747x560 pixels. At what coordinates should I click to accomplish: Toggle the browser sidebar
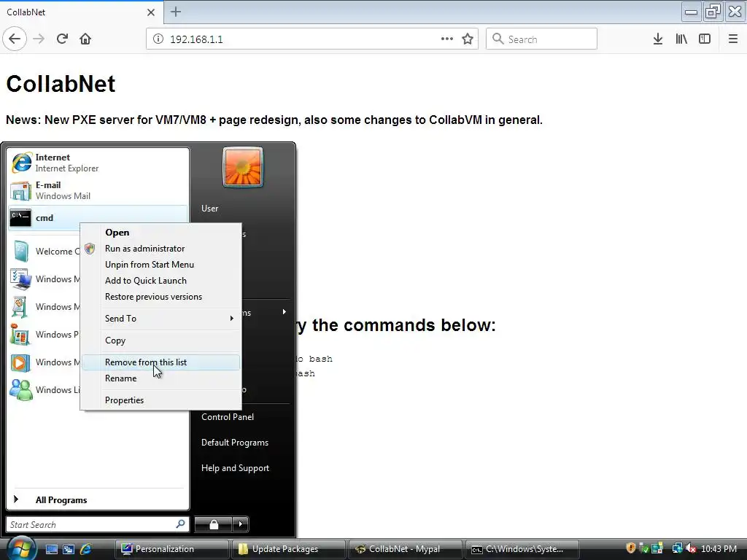[705, 39]
